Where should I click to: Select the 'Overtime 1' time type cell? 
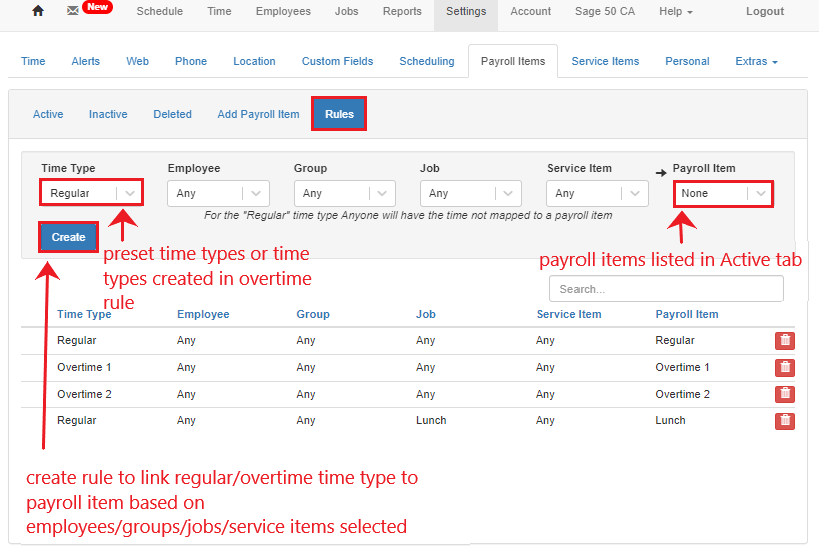tap(84, 368)
